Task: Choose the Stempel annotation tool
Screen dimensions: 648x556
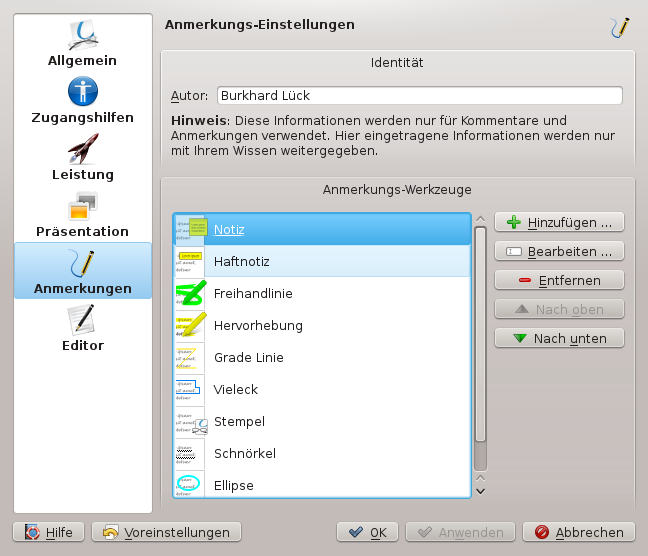Action: point(239,422)
